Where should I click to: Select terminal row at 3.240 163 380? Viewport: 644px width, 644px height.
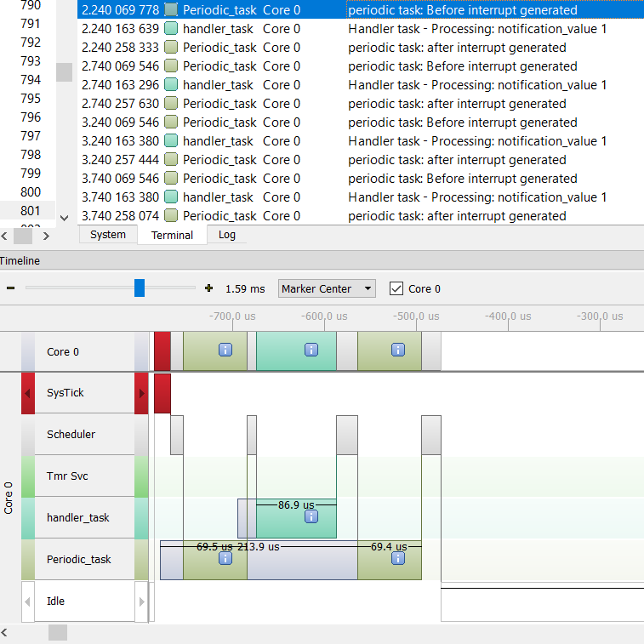coord(361,141)
